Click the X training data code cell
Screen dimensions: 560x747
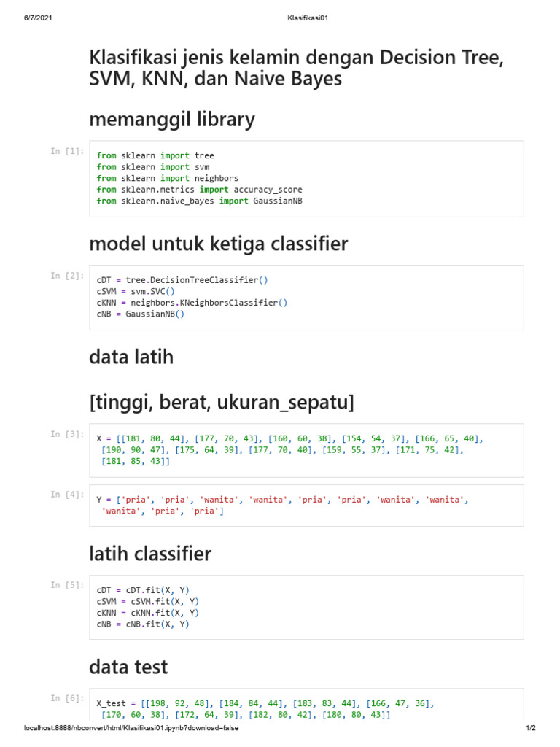coord(306,449)
